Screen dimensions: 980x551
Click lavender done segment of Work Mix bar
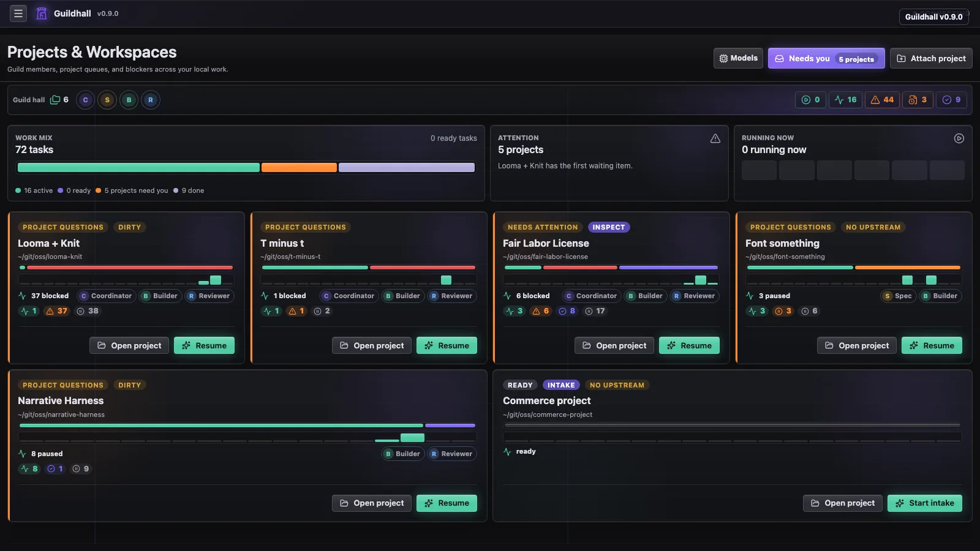click(407, 167)
